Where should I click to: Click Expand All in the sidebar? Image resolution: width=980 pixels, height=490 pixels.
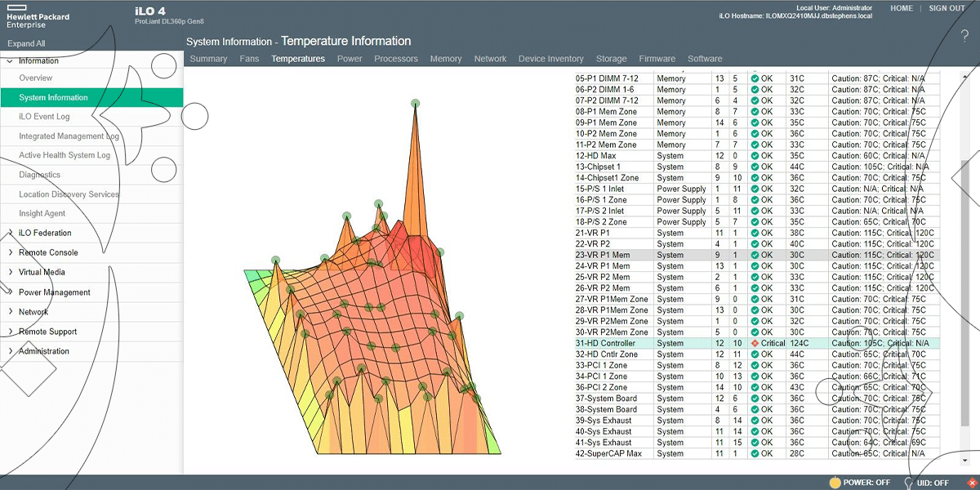pyautogui.click(x=27, y=44)
